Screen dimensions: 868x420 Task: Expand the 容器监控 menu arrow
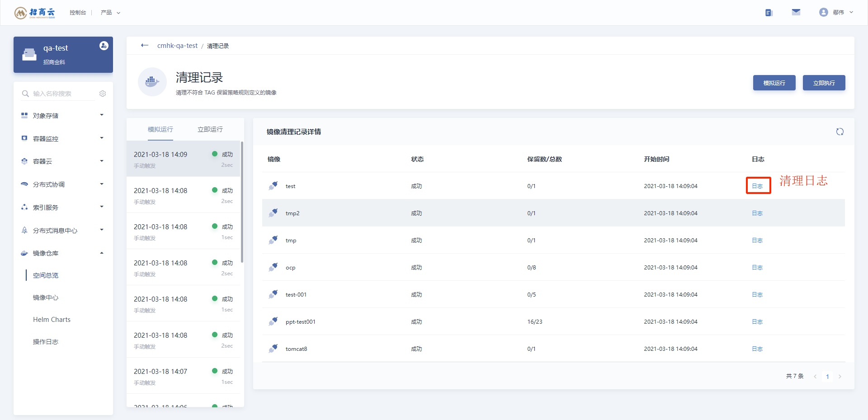pos(102,138)
